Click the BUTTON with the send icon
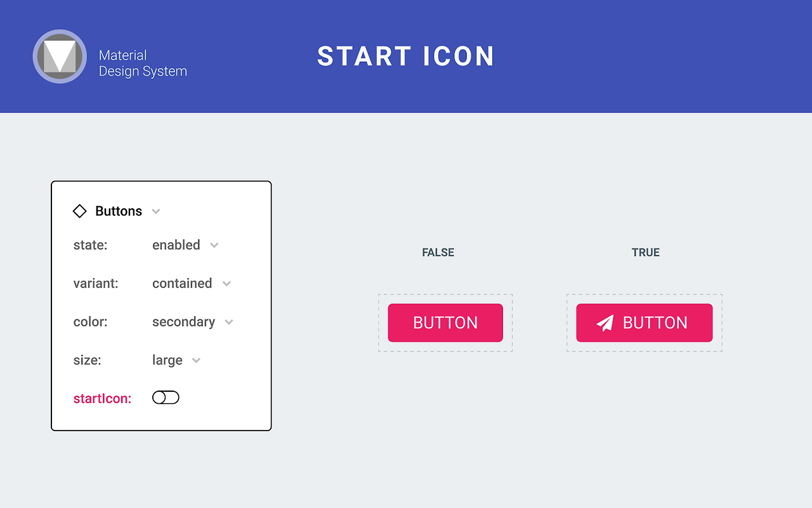812x508 pixels. [x=644, y=323]
